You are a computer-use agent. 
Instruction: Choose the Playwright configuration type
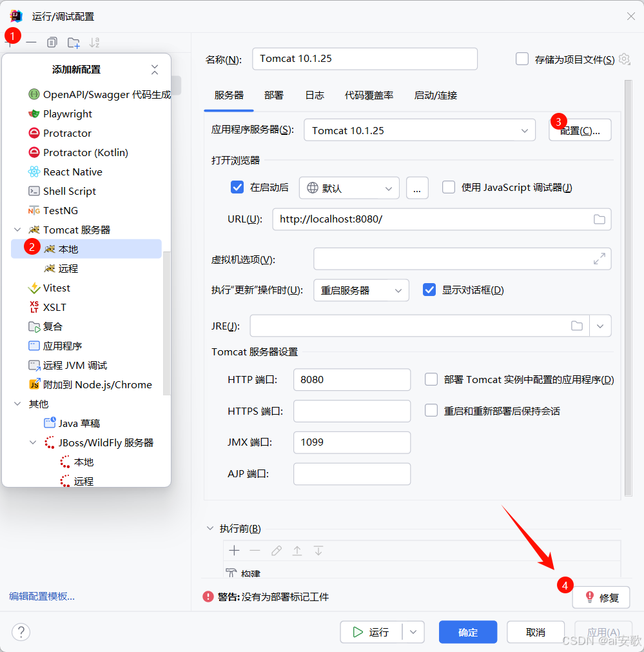coord(61,114)
